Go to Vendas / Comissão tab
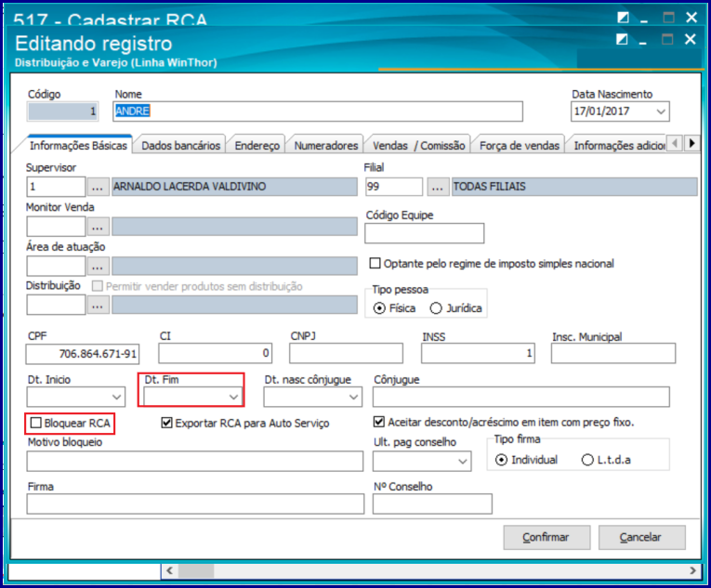Viewport: 711px width, 588px height. coord(418,145)
